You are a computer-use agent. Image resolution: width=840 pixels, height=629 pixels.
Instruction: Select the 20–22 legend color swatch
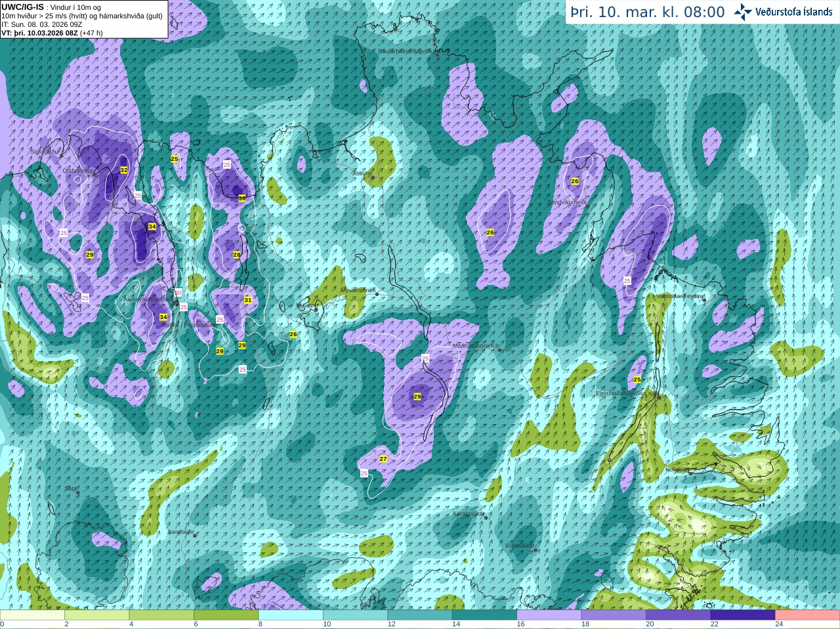coord(679,616)
